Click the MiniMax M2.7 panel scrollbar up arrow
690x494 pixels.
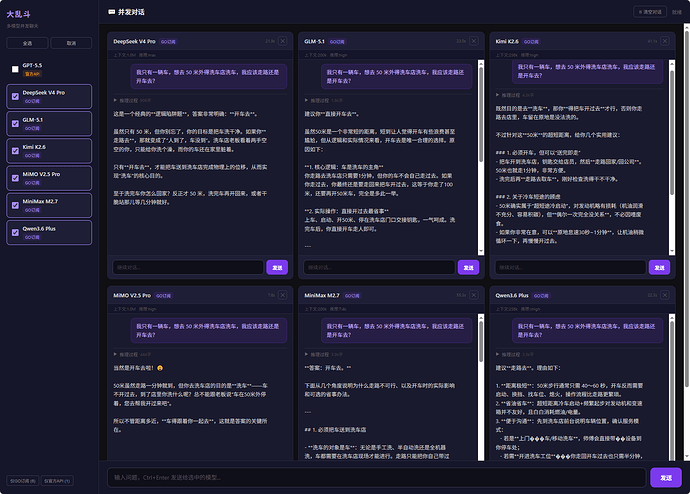pyautogui.click(x=481, y=317)
